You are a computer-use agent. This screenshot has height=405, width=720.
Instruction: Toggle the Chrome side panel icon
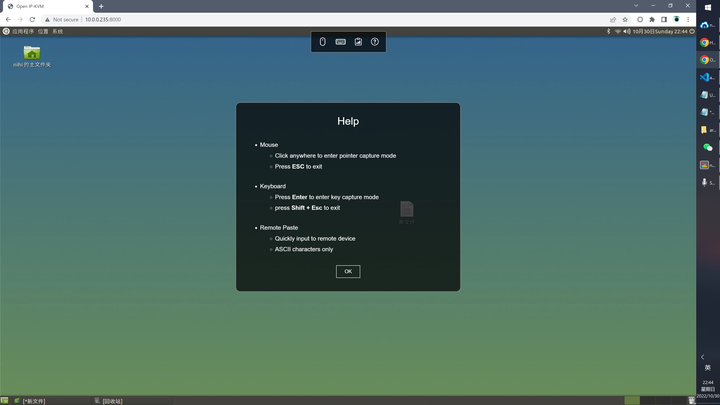(x=664, y=20)
